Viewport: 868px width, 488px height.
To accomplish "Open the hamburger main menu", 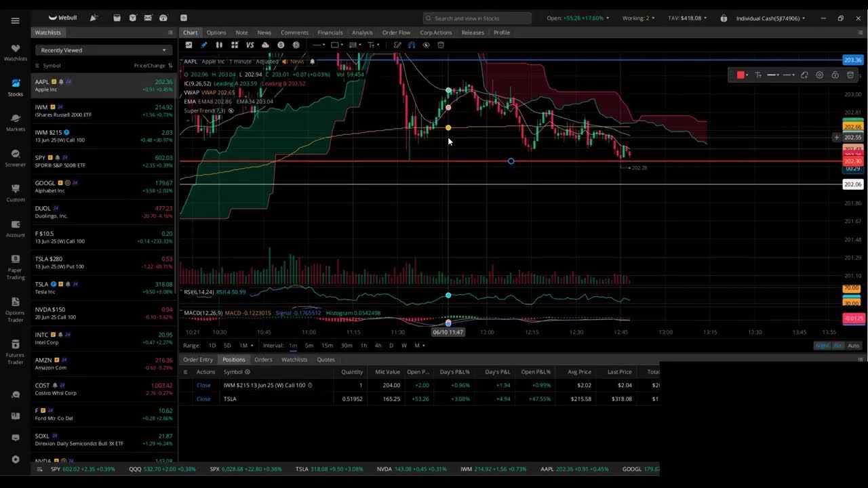I will [x=15, y=20].
